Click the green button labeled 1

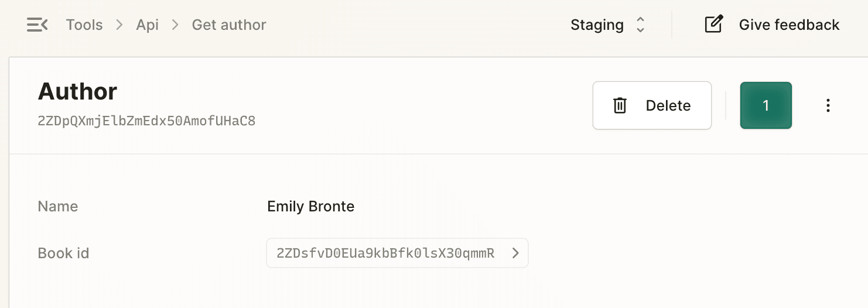pyautogui.click(x=766, y=105)
